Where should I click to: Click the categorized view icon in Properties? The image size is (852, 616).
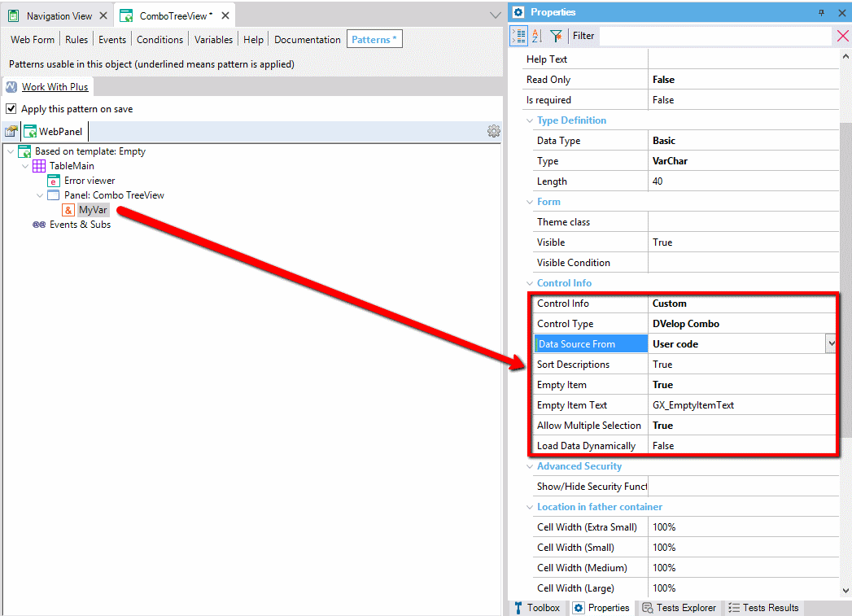[x=518, y=36]
